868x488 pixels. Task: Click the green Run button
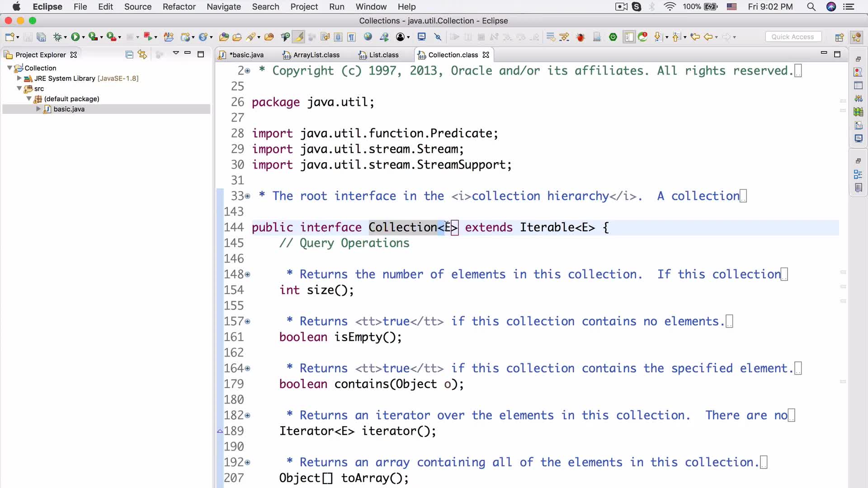pos(75,37)
